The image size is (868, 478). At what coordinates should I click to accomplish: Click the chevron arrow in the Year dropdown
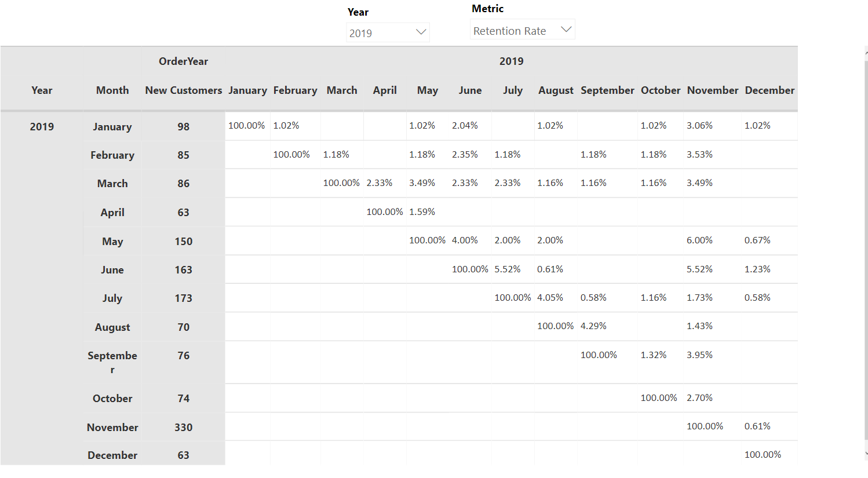(x=421, y=32)
